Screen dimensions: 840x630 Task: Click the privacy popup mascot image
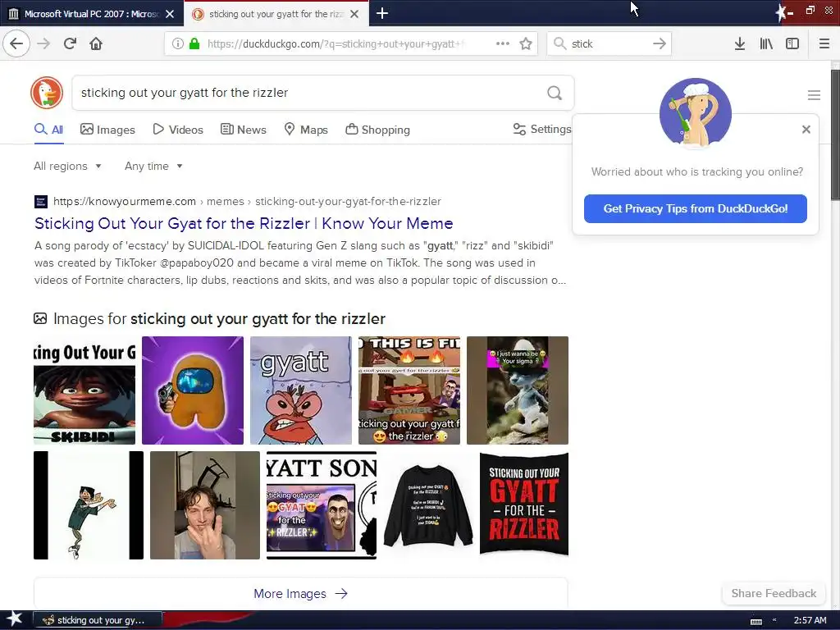tap(696, 113)
